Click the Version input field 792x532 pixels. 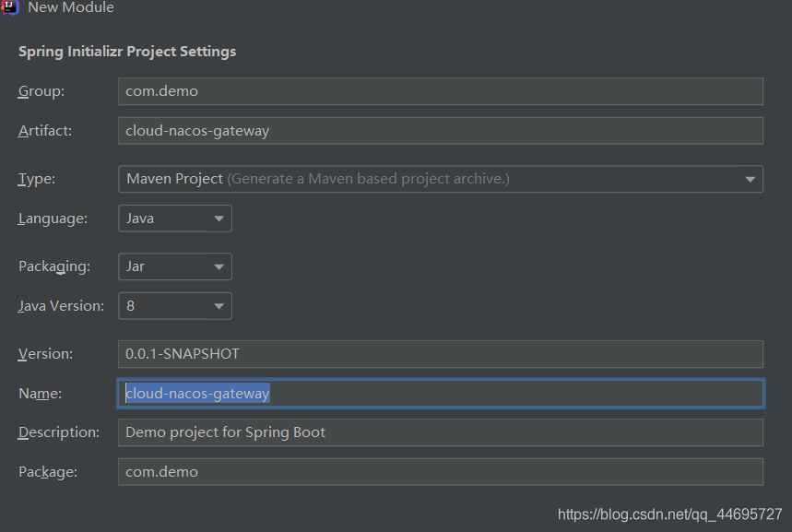[x=440, y=354]
